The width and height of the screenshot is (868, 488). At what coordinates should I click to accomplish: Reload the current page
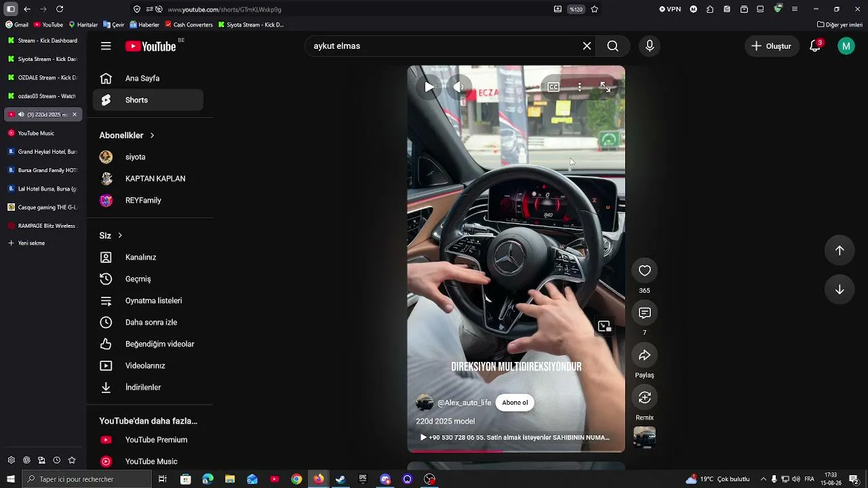pos(60,9)
